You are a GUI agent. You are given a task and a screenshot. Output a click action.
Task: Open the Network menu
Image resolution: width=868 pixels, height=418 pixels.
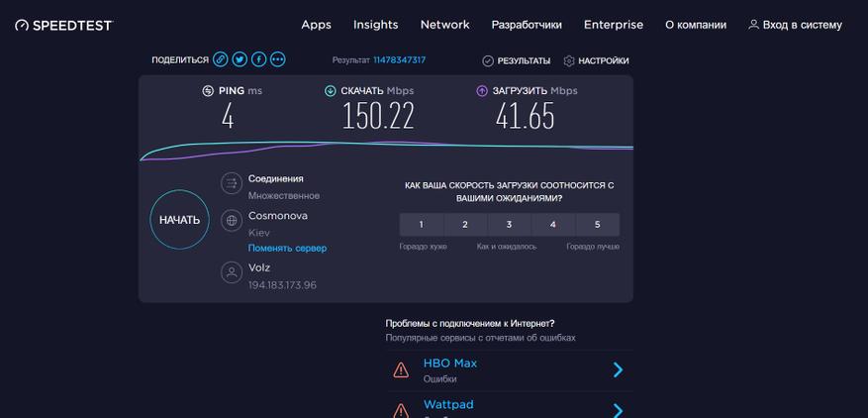pyautogui.click(x=445, y=25)
